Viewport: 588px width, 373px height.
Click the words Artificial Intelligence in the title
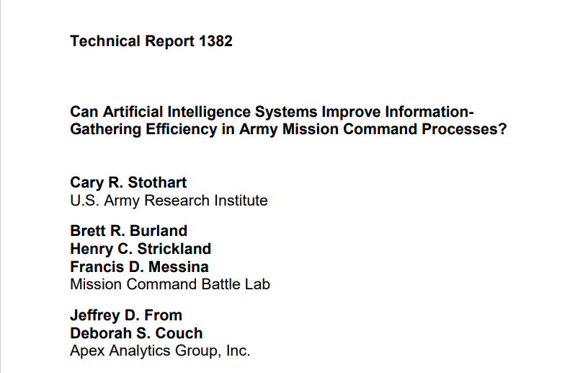(177, 113)
